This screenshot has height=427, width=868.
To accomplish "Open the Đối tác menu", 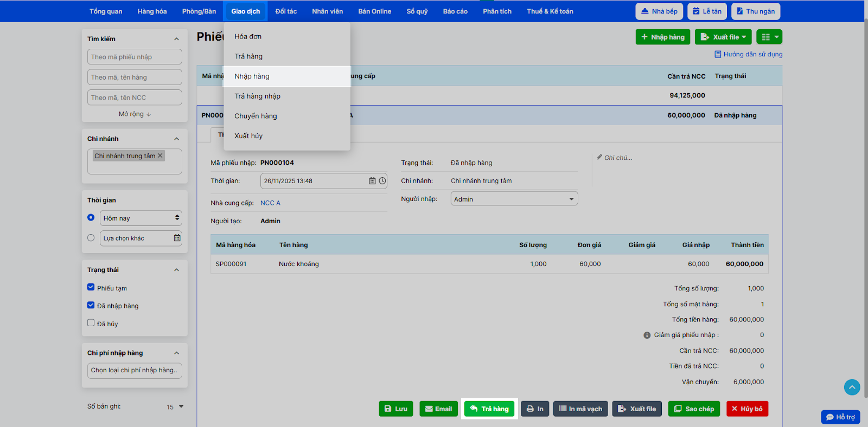I will (286, 11).
